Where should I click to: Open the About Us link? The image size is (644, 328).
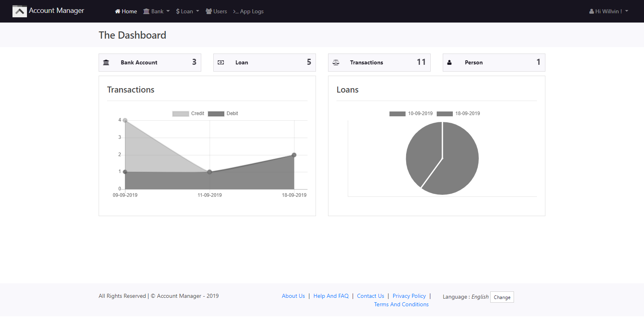(293, 296)
